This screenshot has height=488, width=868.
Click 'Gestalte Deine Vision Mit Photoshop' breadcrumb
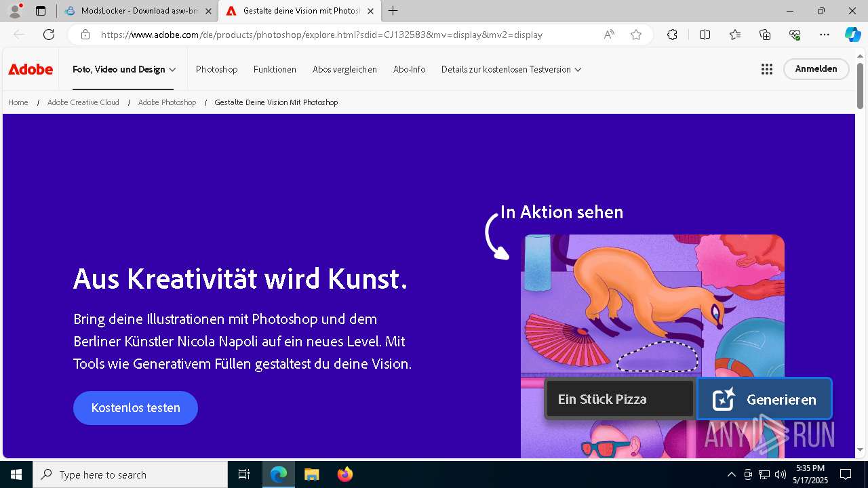click(x=276, y=102)
